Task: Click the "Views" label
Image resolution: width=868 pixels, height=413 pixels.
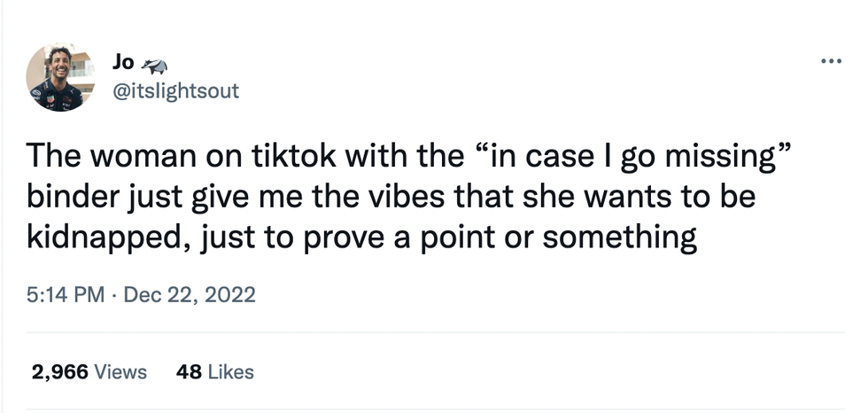Action: pyautogui.click(x=120, y=372)
